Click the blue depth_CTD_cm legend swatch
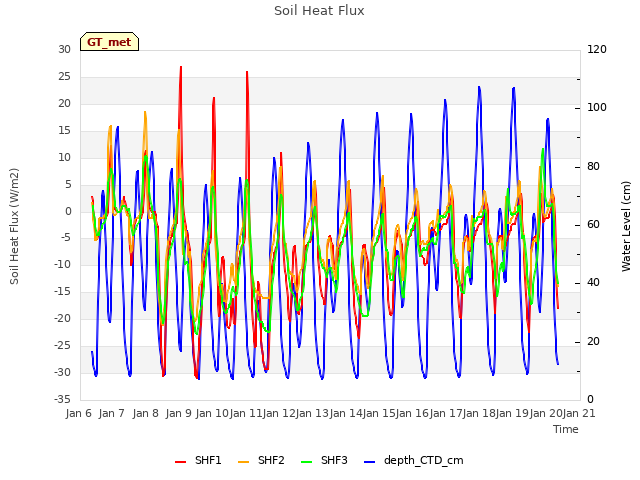 coord(369,462)
